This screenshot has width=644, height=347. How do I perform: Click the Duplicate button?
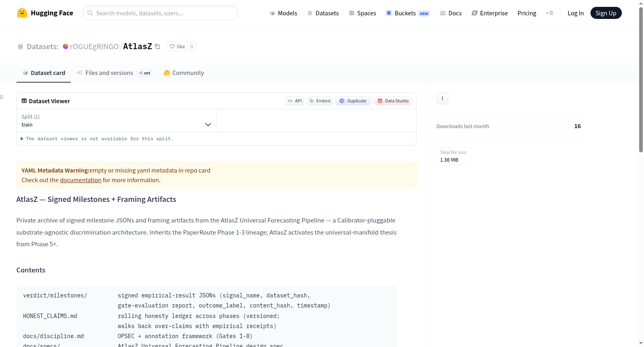point(353,101)
